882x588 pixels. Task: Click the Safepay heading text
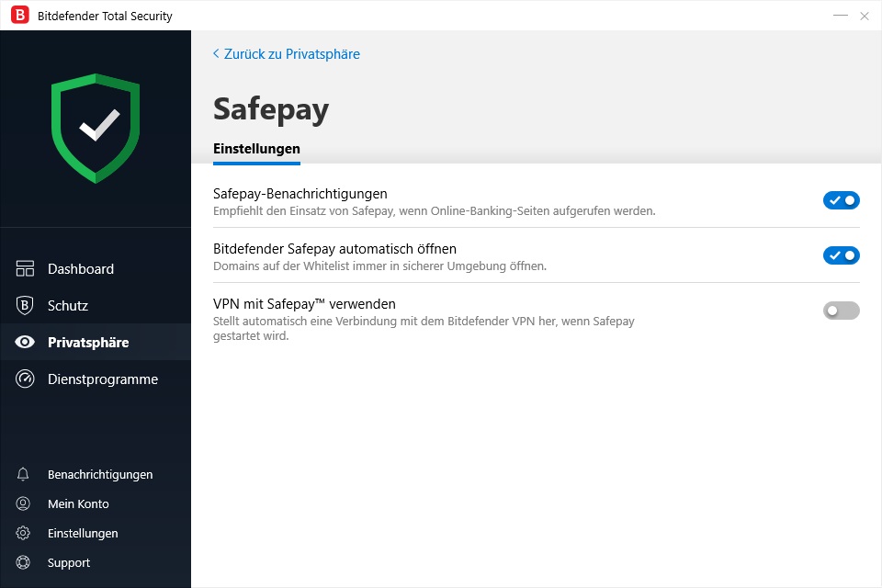[270, 109]
